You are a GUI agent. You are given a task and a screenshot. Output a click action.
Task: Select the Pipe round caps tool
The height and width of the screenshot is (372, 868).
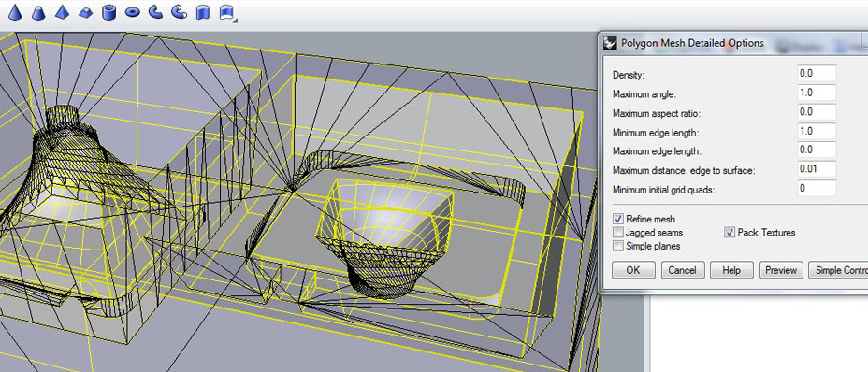coord(179,12)
